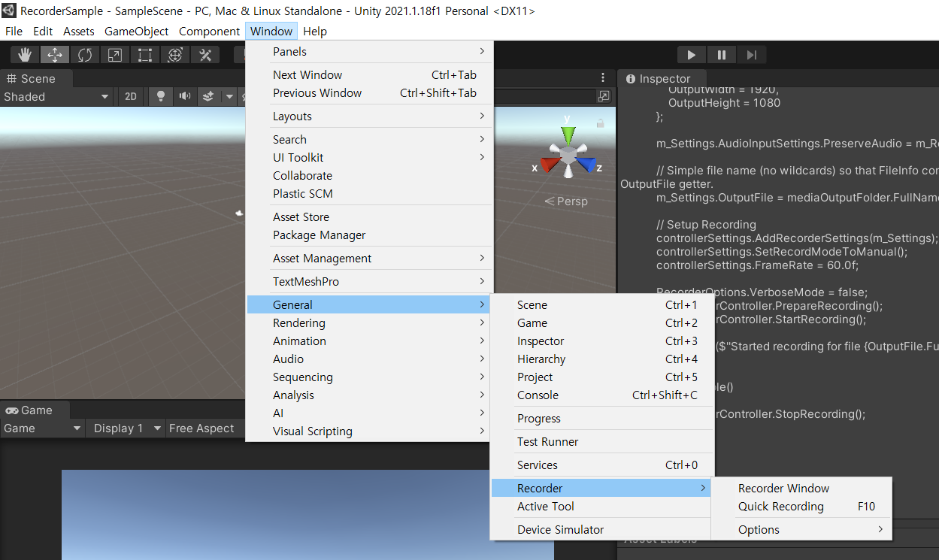Choose Asset Store menu item

tap(369, 216)
